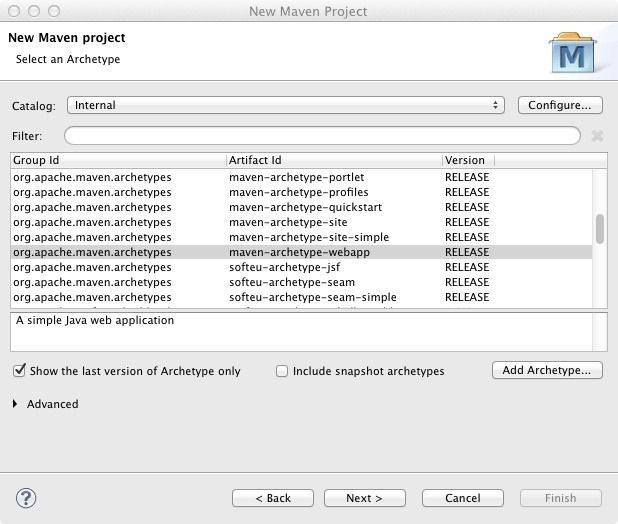This screenshot has width=618, height=524.
Task: Select the maven-archetype-site-simple row
Action: pos(302,237)
